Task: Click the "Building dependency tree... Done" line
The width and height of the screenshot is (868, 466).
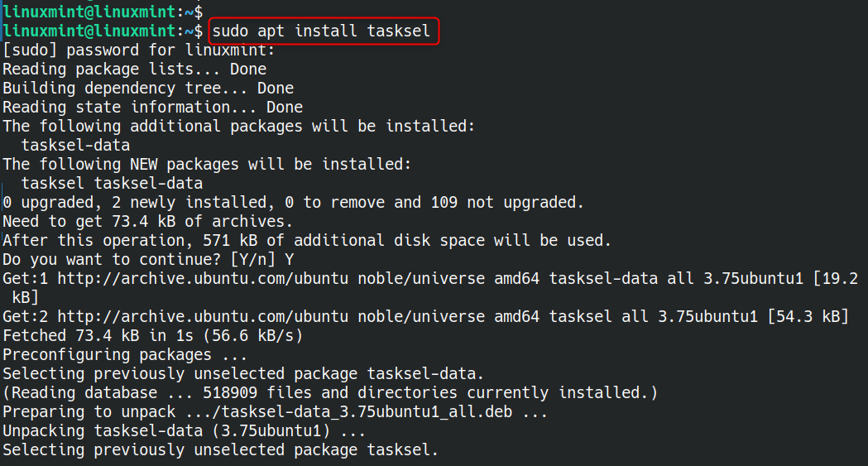Action: point(148,89)
